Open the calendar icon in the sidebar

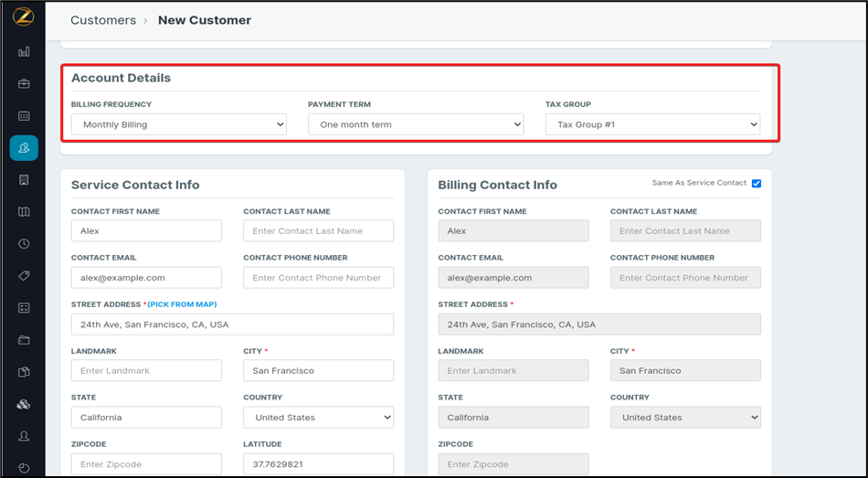click(24, 116)
